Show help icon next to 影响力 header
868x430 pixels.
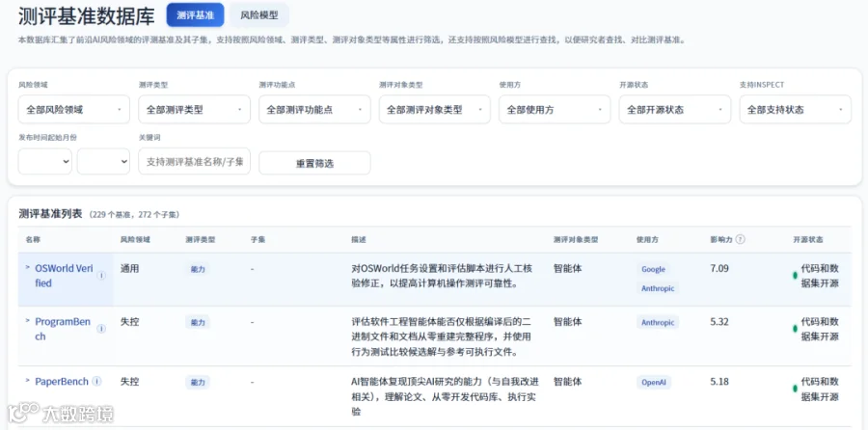(741, 240)
